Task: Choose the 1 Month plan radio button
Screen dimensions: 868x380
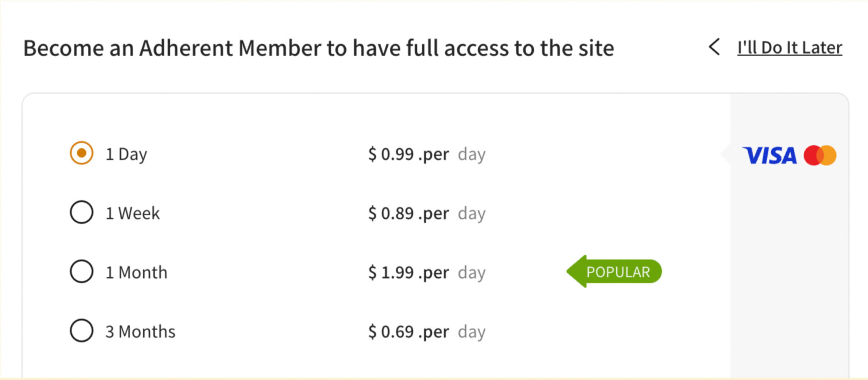Action: coord(81,271)
